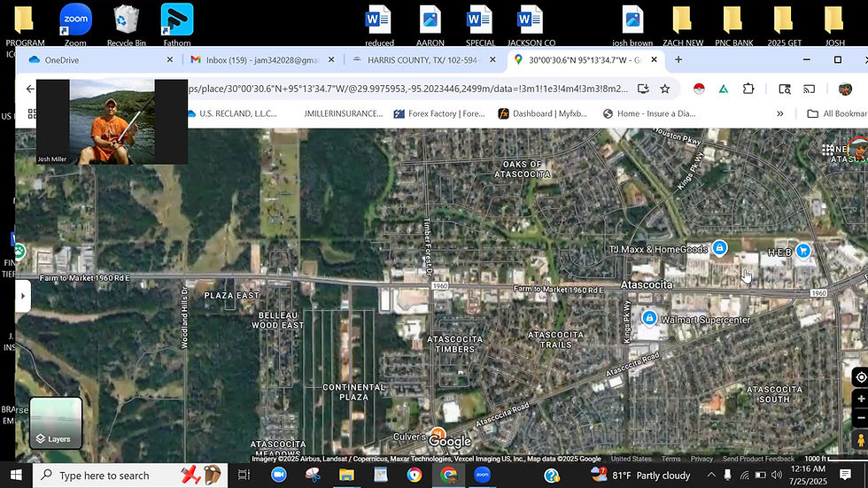The height and width of the screenshot is (488, 868).
Task: Zoom out on the map
Action: (x=861, y=418)
